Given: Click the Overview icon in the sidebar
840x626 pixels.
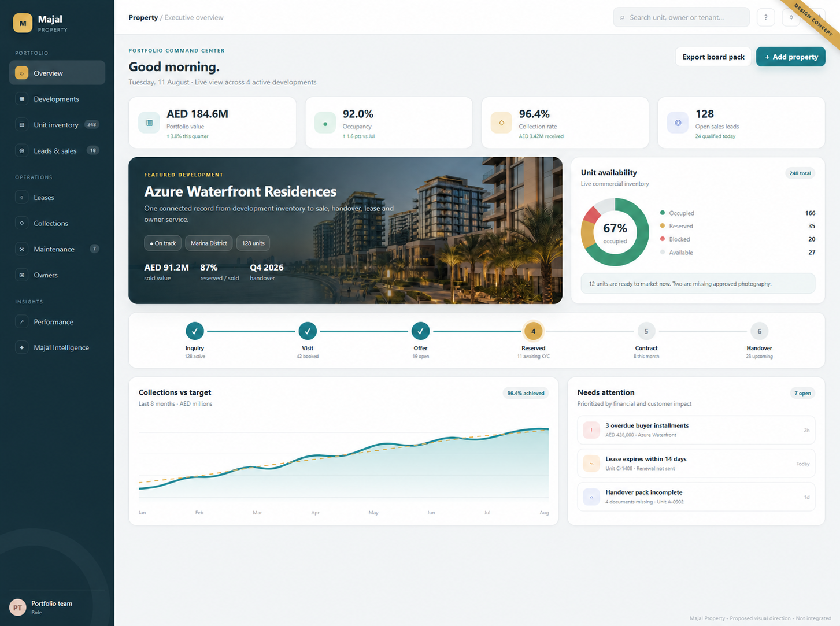Looking at the screenshot, I should 21,73.
